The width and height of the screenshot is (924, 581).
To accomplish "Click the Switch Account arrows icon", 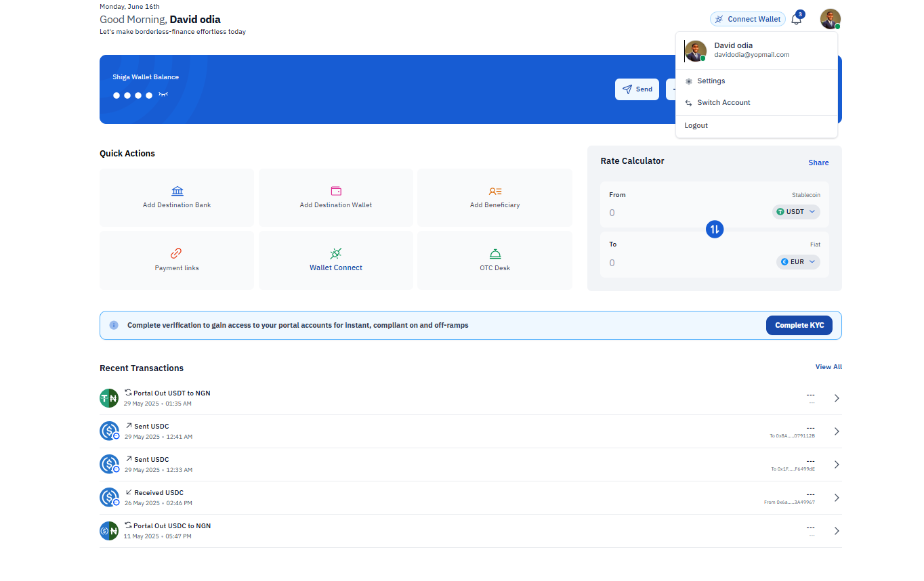I will click(689, 103).
